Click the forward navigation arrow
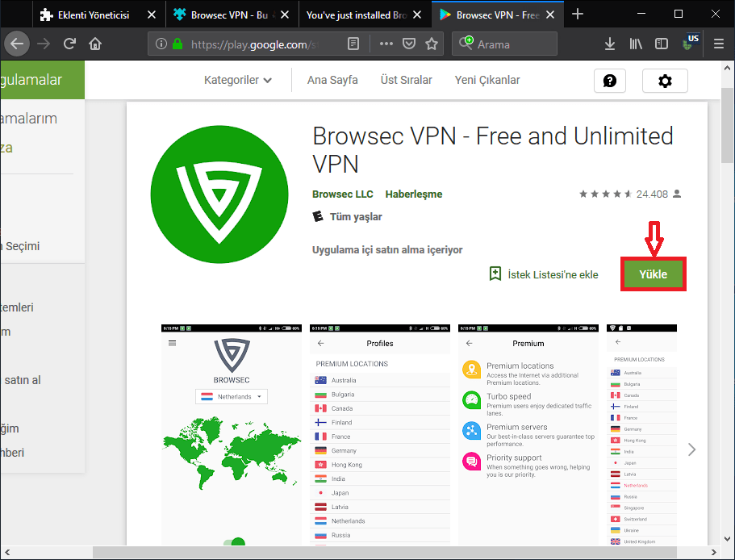The height and width of the screenshot is (560, 735). pyautogui.click(x=44, y=44)
